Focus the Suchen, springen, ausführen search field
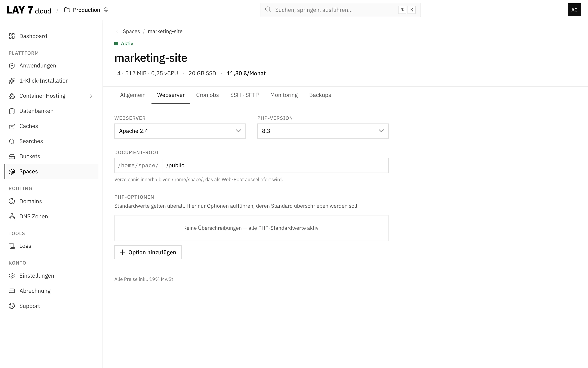The width and height of the screenshot is (588, 368). (x=340, y=10)
